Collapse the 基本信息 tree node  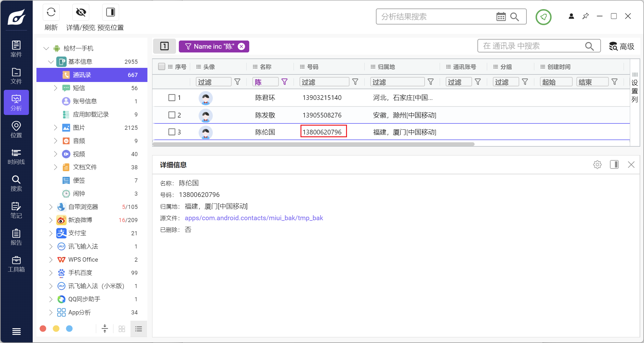click(x=51, y=62)
